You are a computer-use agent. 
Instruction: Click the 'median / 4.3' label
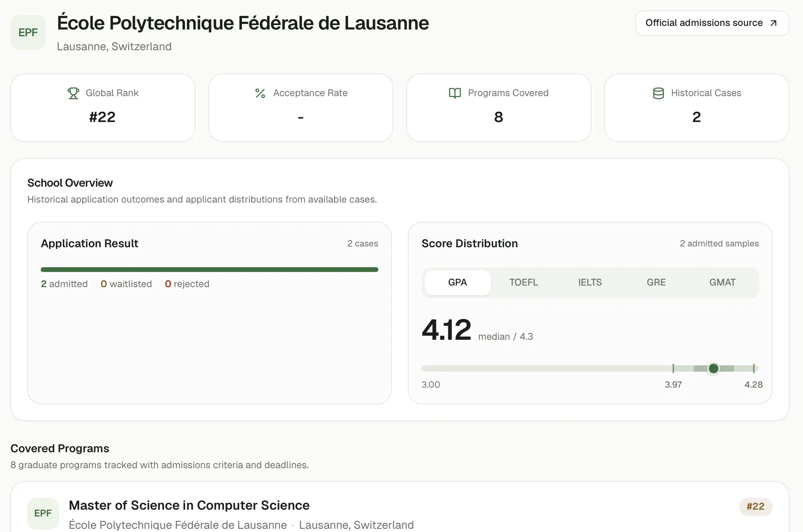pyautogui.click(x=506, y=337)
